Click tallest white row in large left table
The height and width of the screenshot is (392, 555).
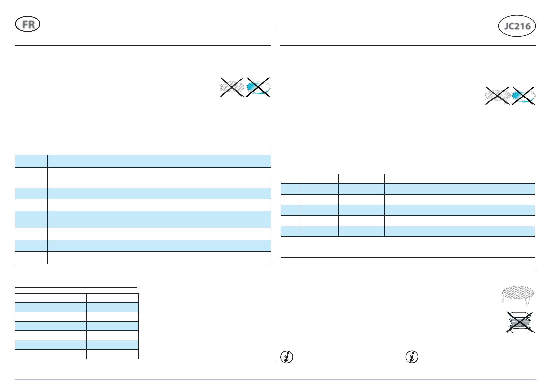[159, 178]
